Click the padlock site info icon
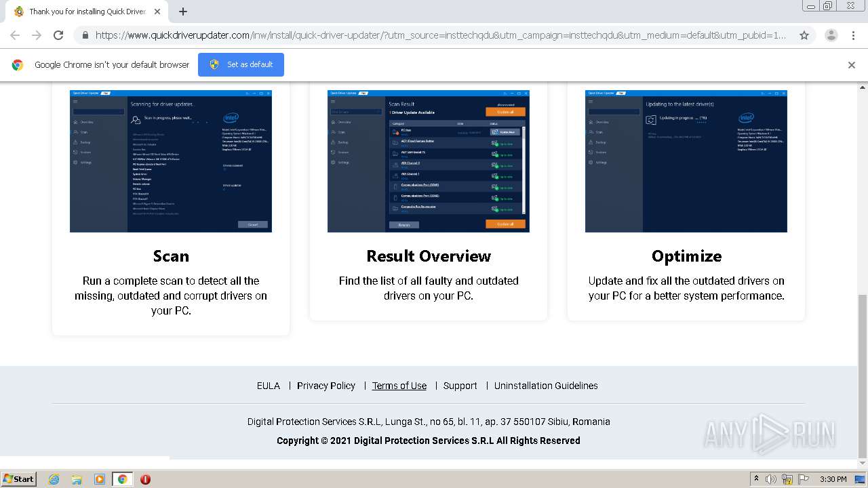The image size is (868, 488). (x=85, y=35)
